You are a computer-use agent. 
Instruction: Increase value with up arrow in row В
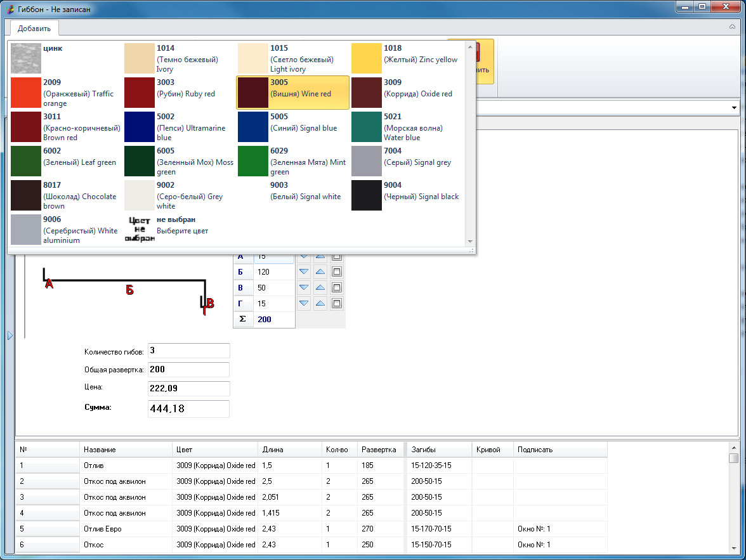click(320, 287)
